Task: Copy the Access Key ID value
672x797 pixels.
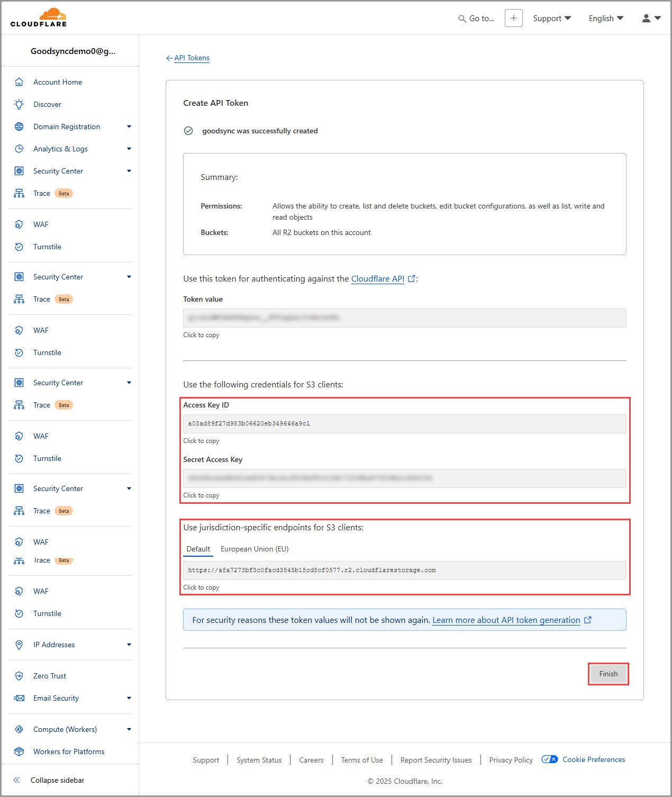Action: [x=405, y=424]
